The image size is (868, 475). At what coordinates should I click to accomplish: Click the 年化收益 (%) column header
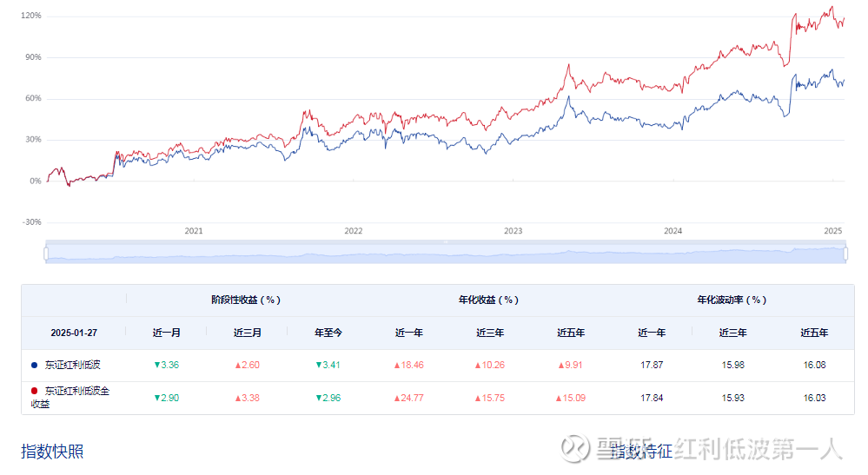(x=488, y=300)
